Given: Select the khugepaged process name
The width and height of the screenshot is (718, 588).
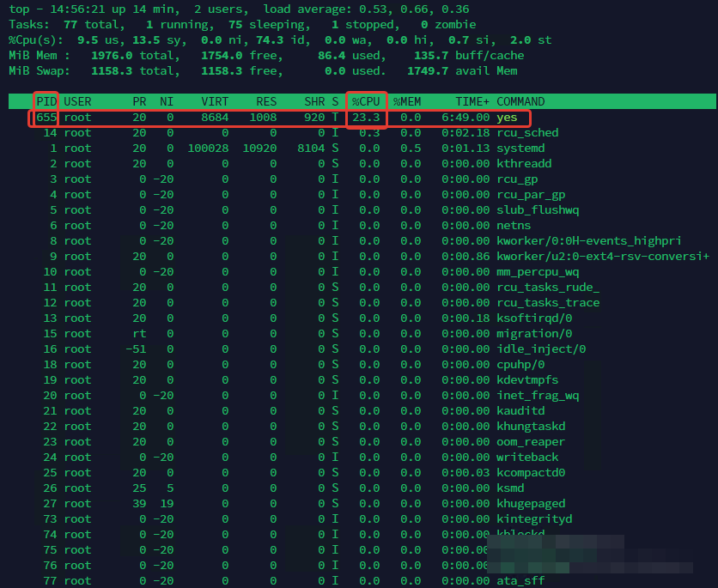Looking at the screenshot, I should (531, 503).
